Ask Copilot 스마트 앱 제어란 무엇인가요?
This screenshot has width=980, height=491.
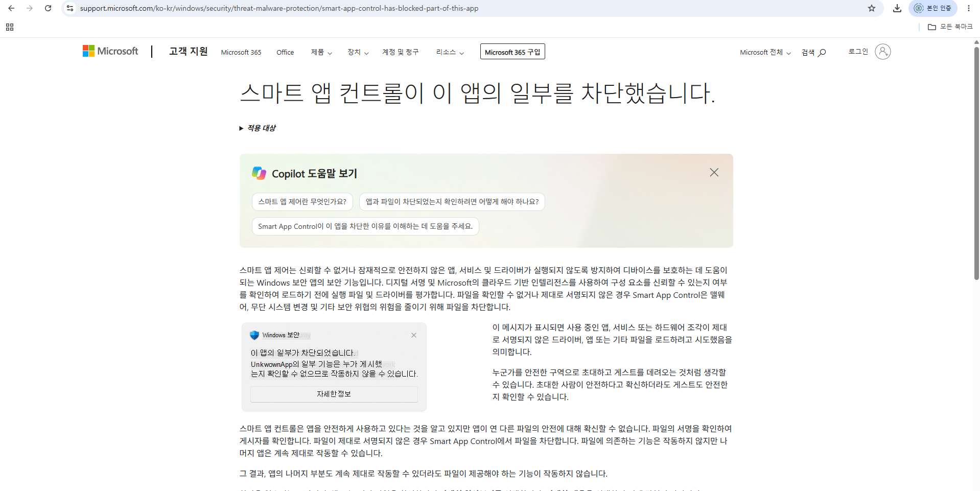[x=302, y=202]
